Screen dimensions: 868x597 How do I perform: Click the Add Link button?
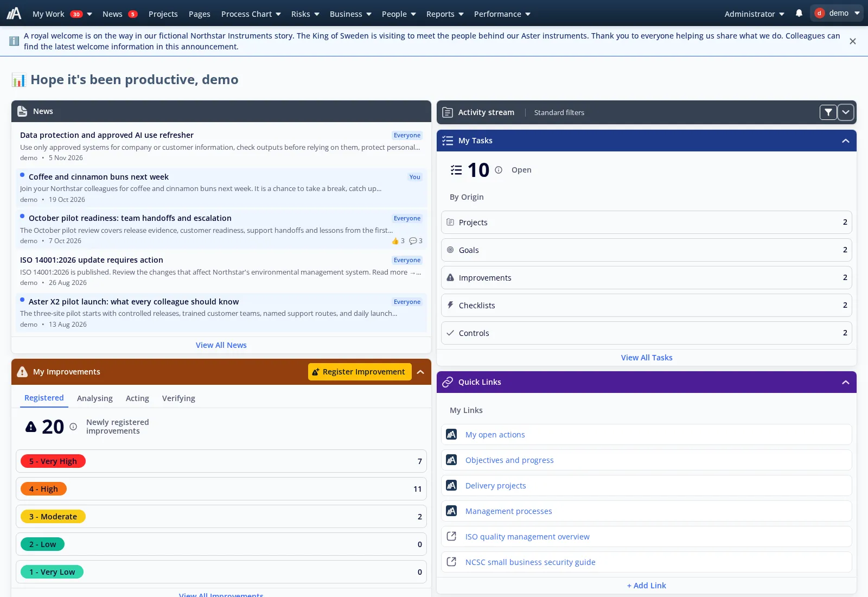coord(647,585)
